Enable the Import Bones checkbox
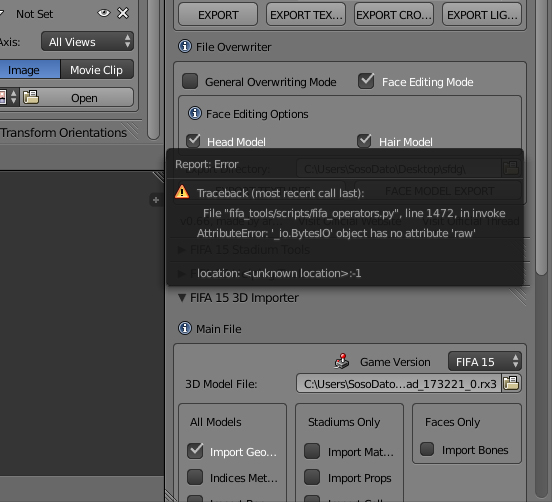This screenshot has height=502, width=552. 427,449
